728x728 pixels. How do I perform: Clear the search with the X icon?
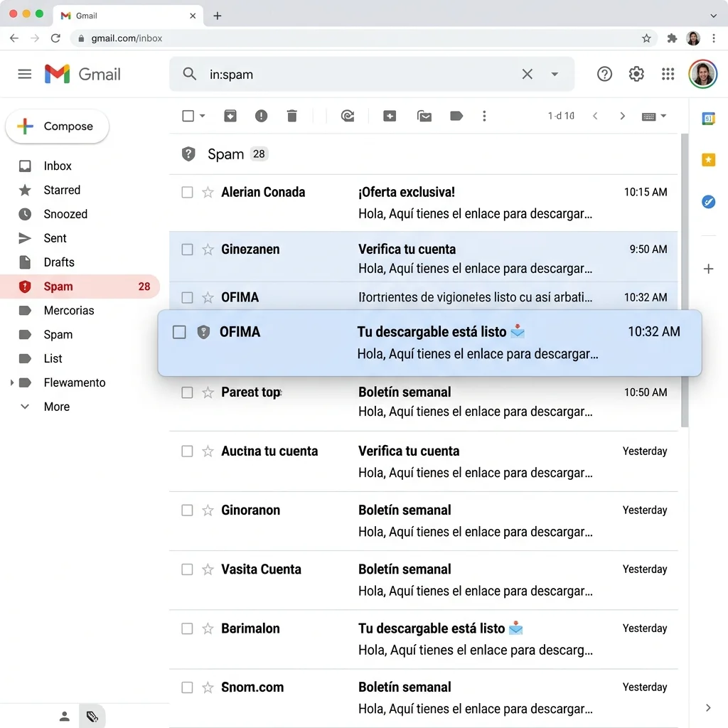527,74
